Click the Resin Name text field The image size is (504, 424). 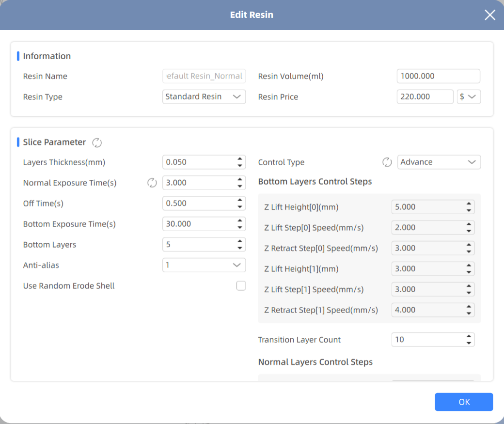click(204, 76)
